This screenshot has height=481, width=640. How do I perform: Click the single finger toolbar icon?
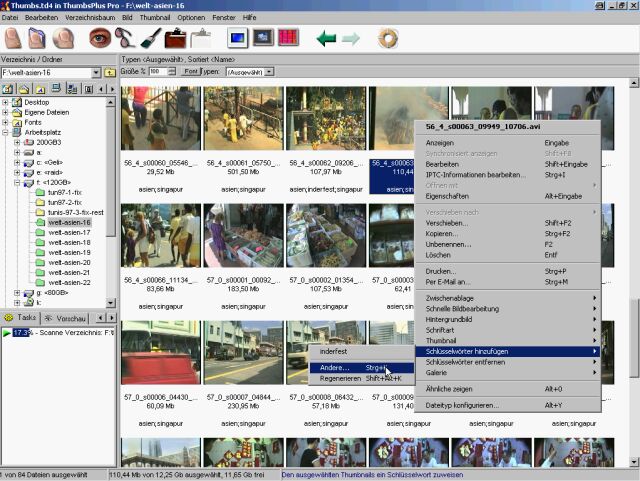click(13, 38)
